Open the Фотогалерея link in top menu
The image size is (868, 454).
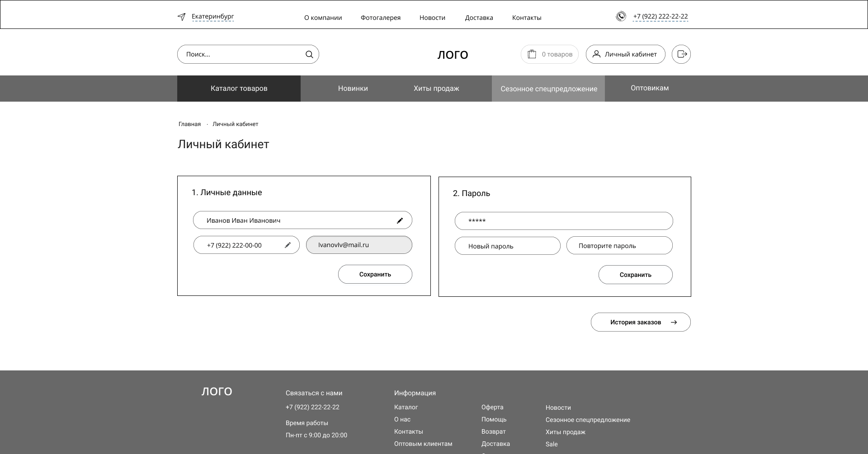click(380, 18)
